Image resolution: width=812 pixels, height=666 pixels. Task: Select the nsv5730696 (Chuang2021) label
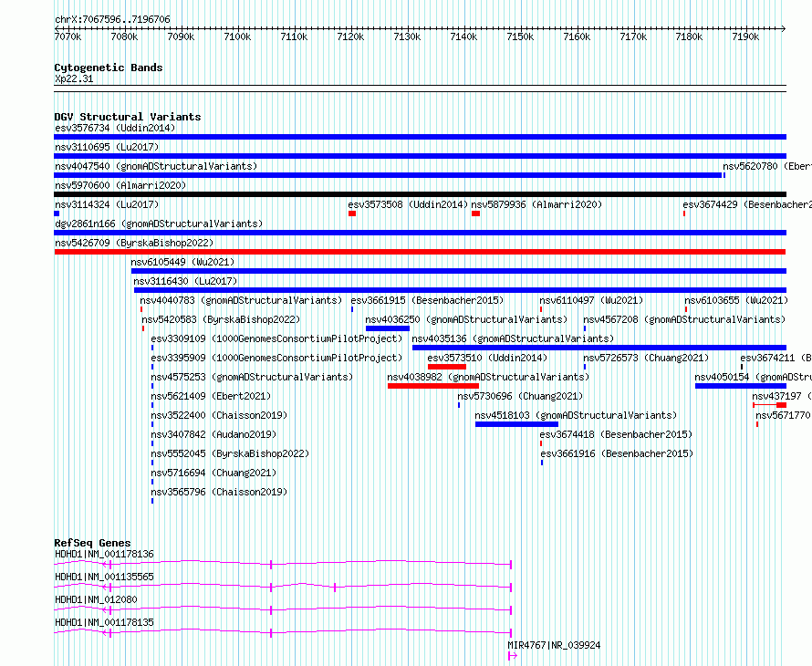coord(520,396)
